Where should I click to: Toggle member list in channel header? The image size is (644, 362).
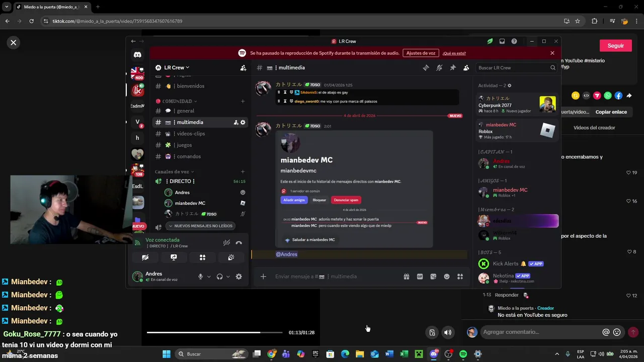coord(466,67)
